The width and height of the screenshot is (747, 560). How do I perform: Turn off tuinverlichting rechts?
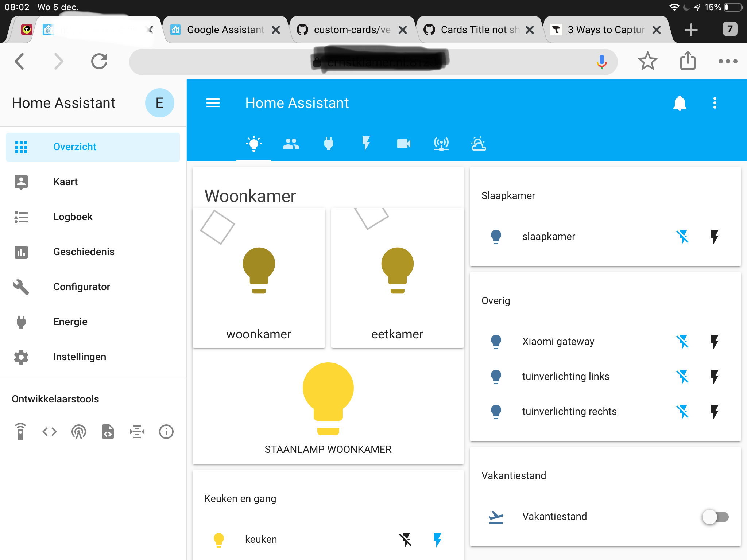click(682, 412)
